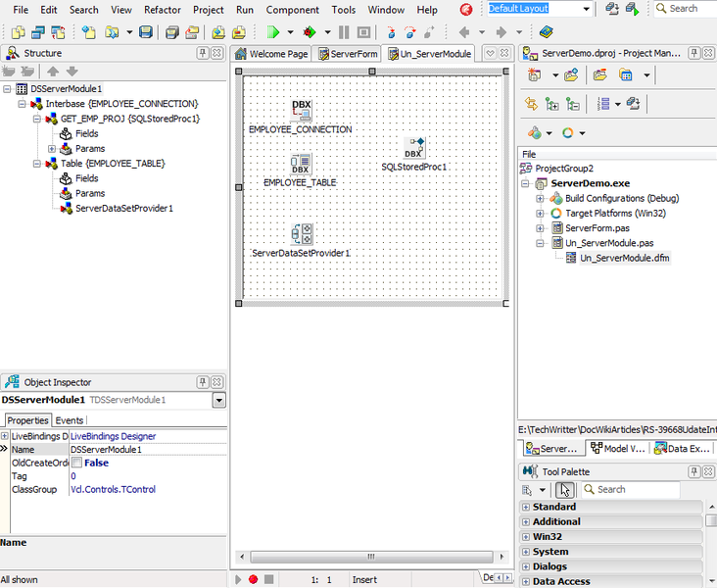
Task: Select ServerDataSetProvider1 component on designer
Action: (x=302, y=234)
